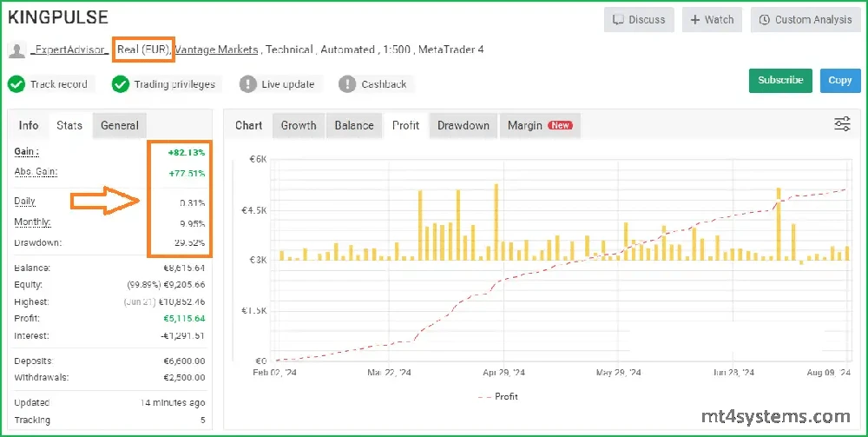Click the user avatar icon beside ExpertAdvisor

(16, 50)
